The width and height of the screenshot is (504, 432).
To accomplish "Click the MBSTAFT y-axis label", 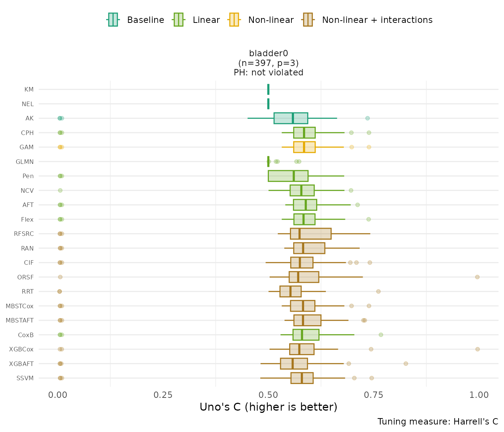I will coord(19,320).
